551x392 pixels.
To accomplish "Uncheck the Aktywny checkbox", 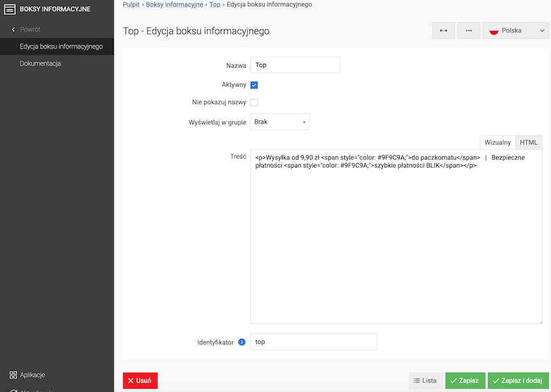I will click(254, 85).
